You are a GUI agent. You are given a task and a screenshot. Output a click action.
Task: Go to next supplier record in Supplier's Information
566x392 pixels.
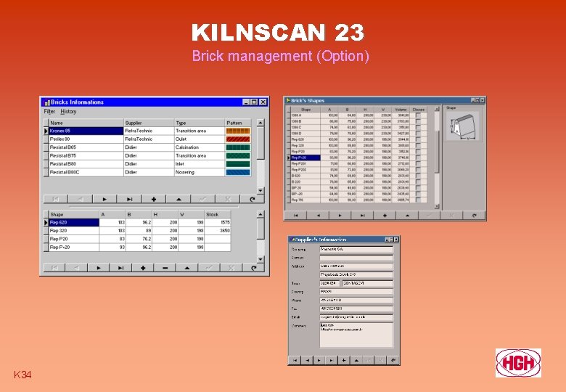coord(319,360)
